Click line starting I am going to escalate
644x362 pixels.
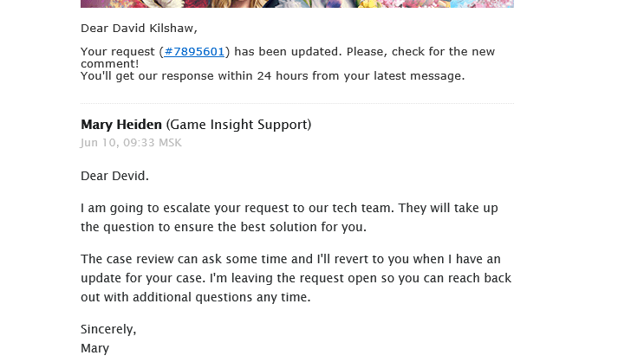pyautogui.click(x=289, y=208)
